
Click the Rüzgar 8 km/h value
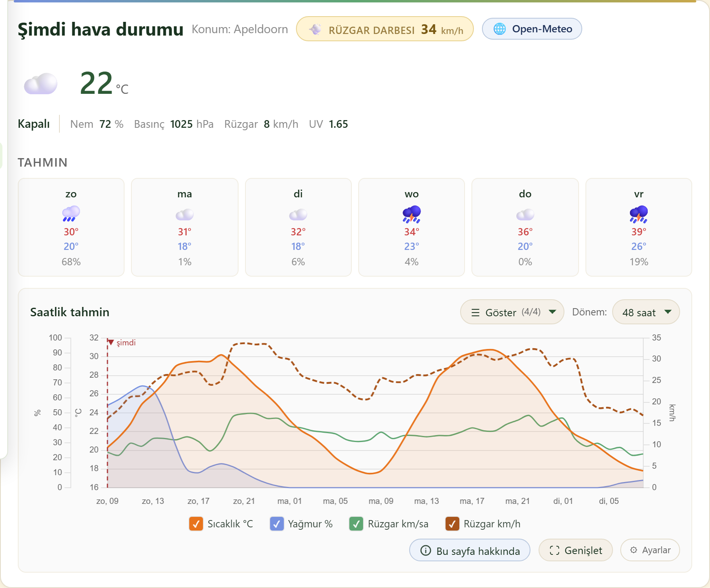[261, 124]
